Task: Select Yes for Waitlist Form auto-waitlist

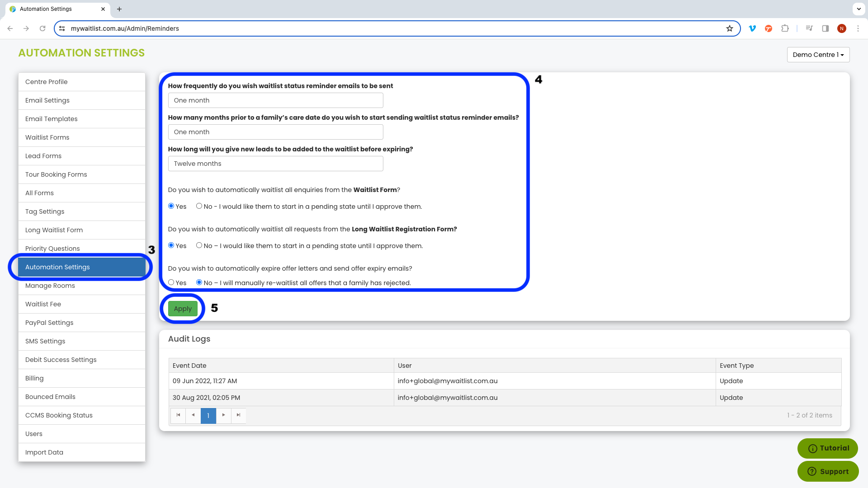Action: [171, 206]
